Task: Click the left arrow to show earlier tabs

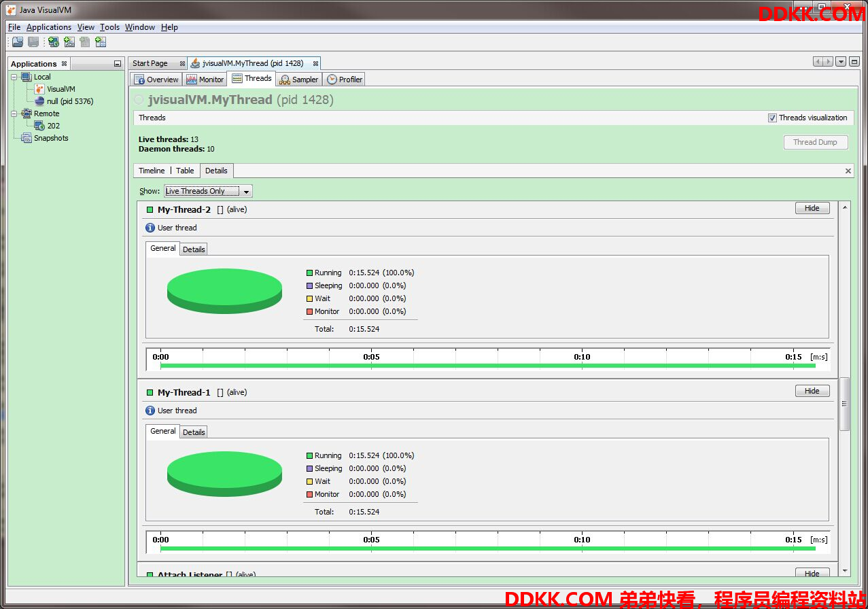Action: (818, 62)
